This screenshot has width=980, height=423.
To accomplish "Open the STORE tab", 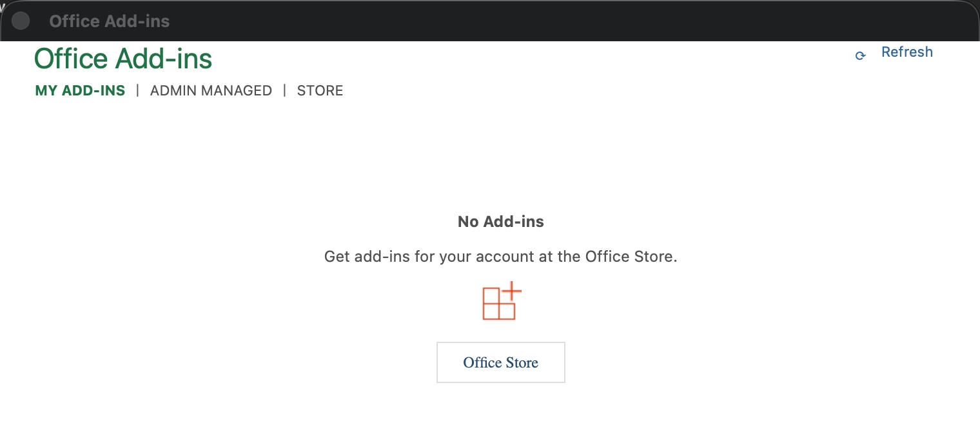I will coord(320,91).
